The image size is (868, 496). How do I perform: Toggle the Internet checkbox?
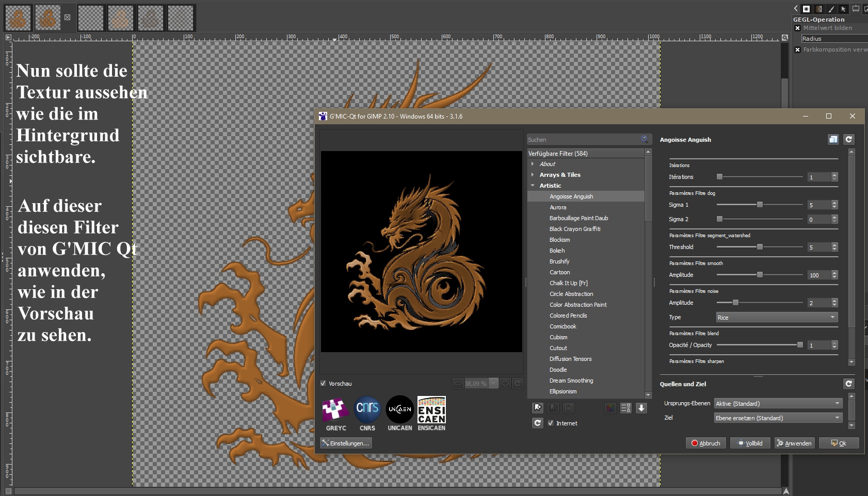click(x=551, y=423)
